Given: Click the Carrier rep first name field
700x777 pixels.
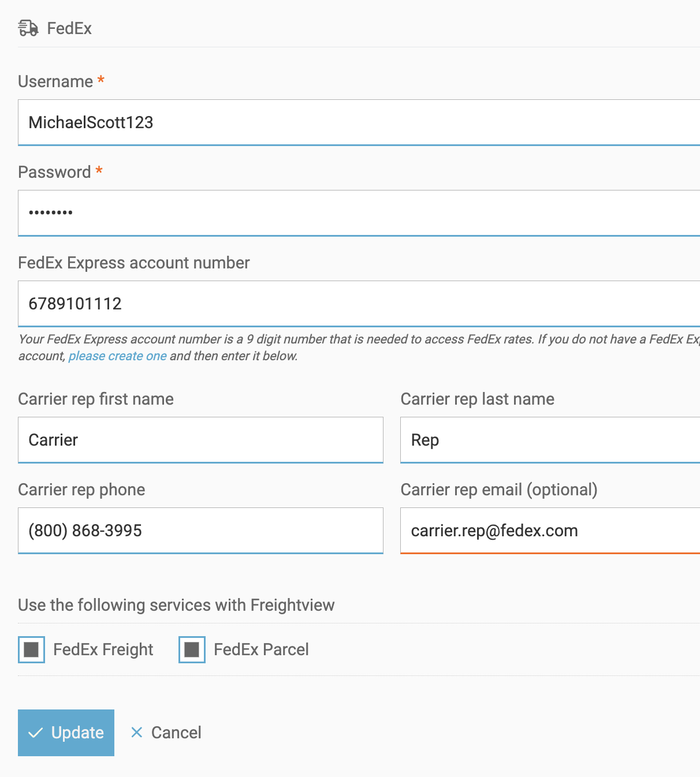Looking at the screenshot, I should click(200, 440).
